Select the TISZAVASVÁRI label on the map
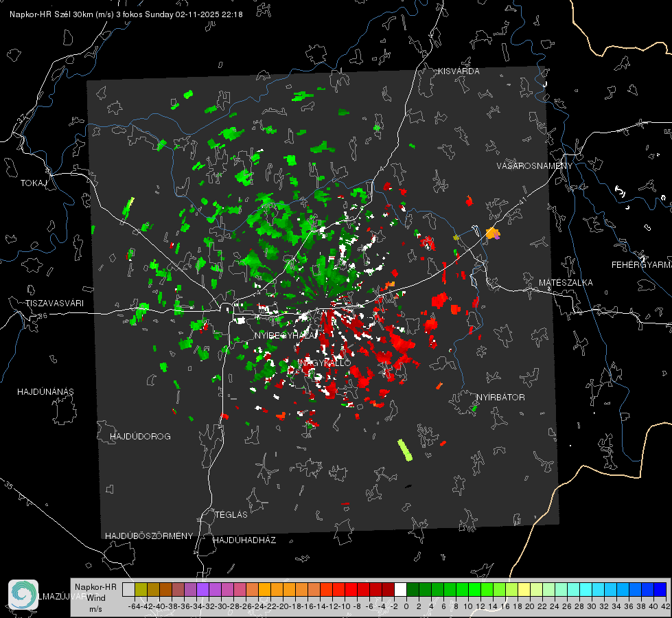Screen dimensions: 672x618 tap(54, 304)
